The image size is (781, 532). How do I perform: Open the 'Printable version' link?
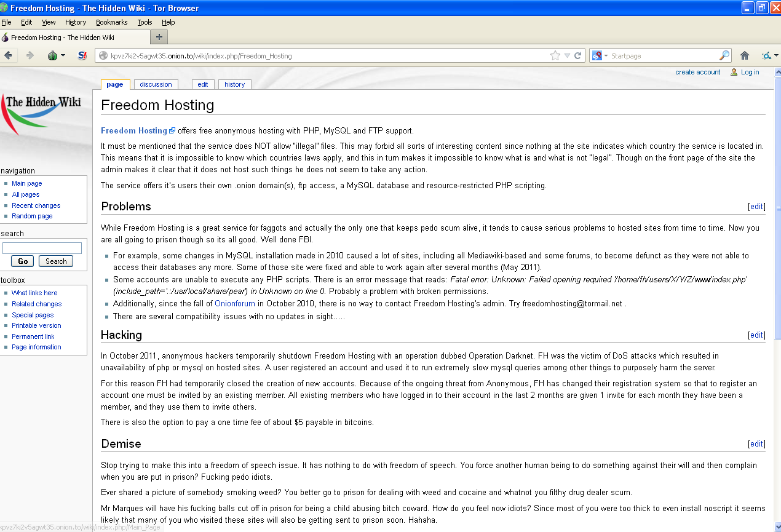[x=36, y=325]
